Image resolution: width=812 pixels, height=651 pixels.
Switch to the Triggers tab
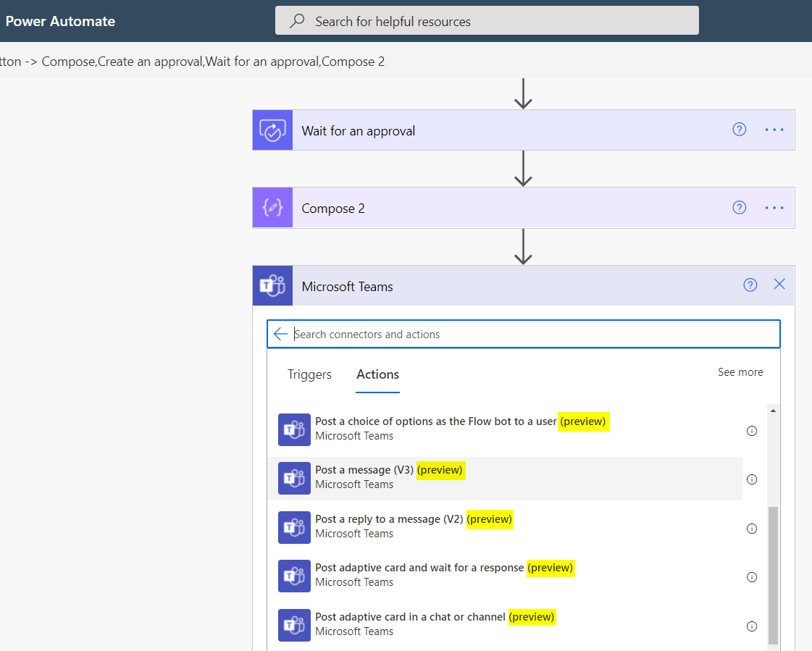tap(310, 374)
